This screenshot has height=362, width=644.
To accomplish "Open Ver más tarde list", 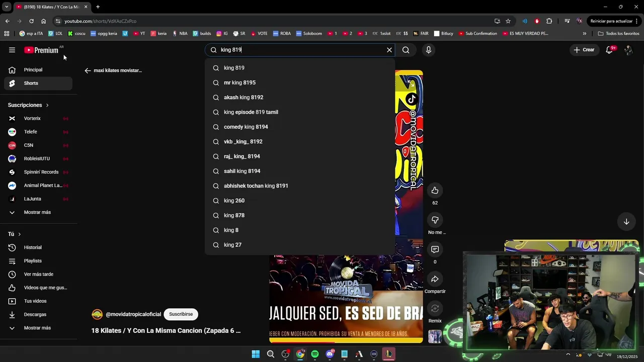I will [x=38, y=274].
